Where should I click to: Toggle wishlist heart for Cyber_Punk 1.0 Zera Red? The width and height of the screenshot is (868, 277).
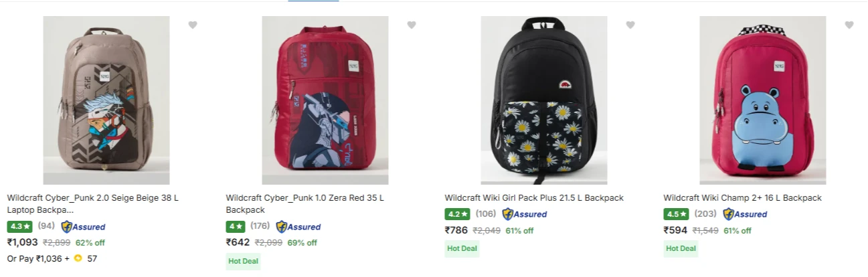[412, 25]
